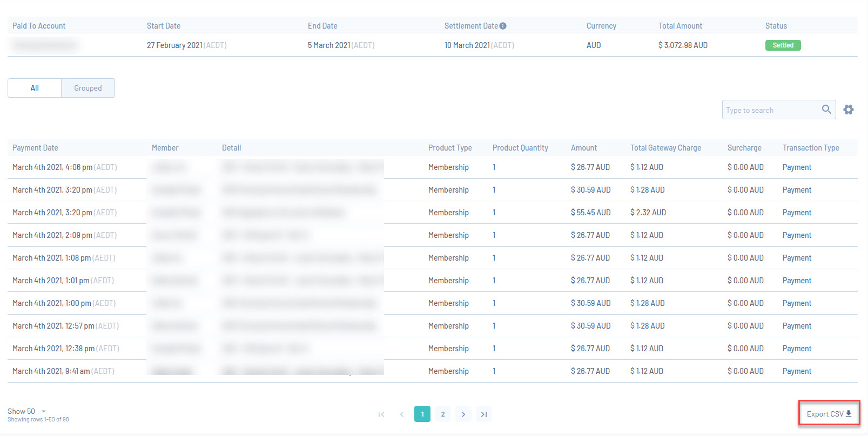Select the $55.45 AUD payment row

coord(433,213)
